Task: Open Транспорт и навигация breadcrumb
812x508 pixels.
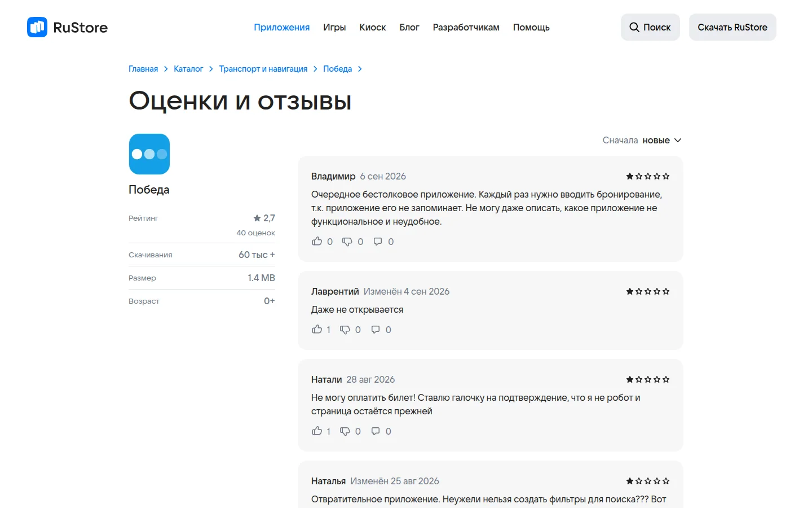Action: click(263, 69)
